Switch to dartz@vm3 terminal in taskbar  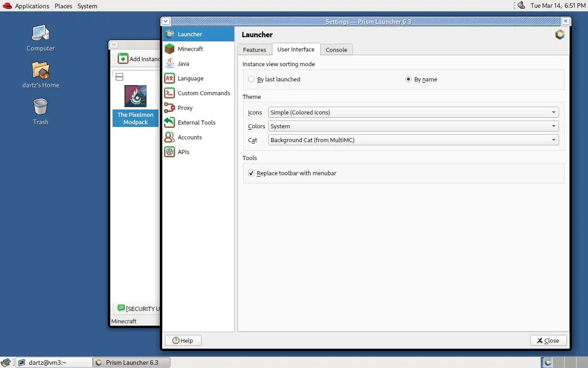point(55,362)
